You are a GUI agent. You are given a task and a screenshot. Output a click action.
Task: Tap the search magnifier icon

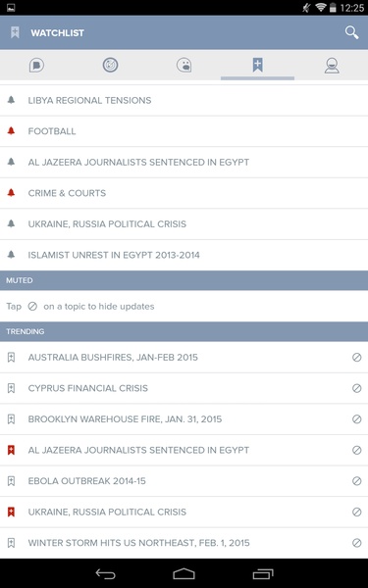click(x=351, y=32)
